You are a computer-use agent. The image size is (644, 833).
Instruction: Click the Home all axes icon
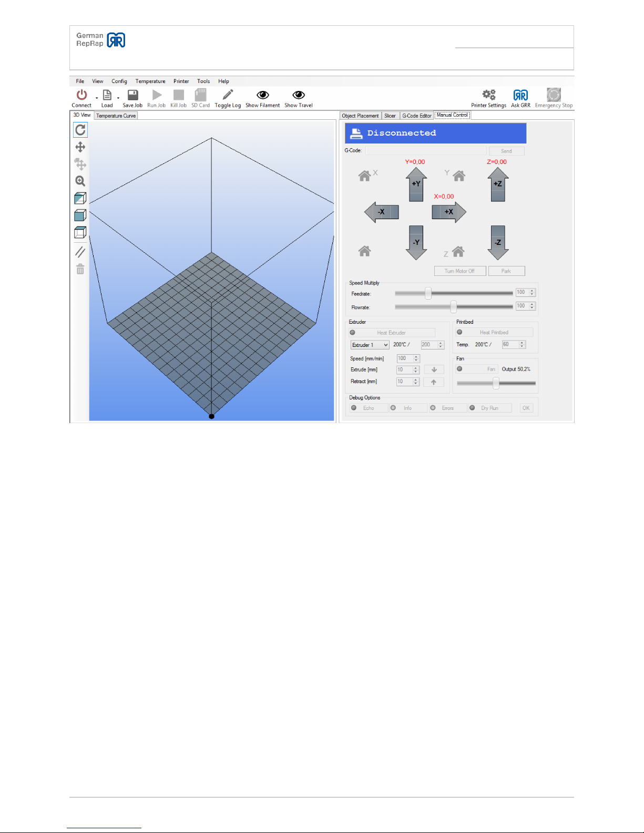(365, 252)
